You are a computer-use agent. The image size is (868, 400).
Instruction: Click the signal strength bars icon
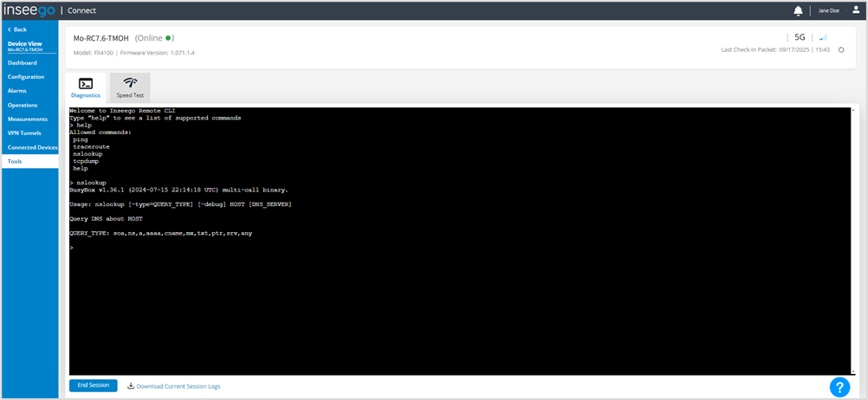pos(823,38)
